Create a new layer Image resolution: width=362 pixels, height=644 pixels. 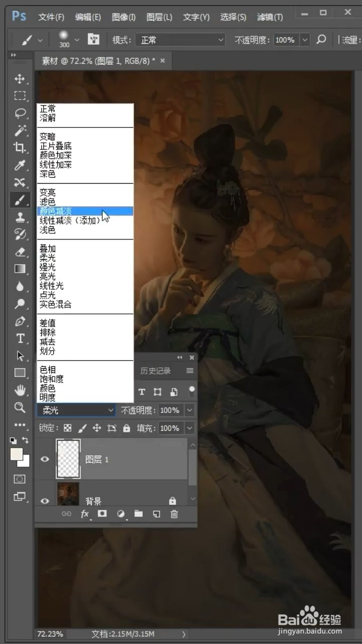[156, 514]
